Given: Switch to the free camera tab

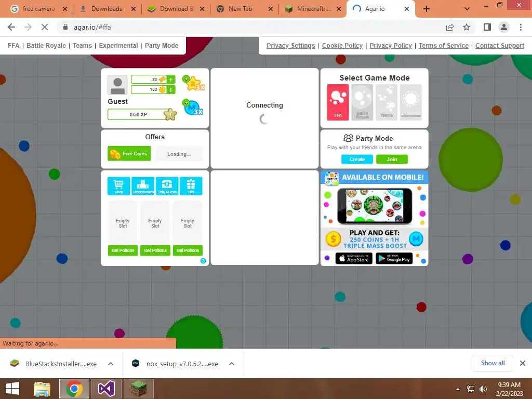Looking at the screenshot, I should click(38, 9).
